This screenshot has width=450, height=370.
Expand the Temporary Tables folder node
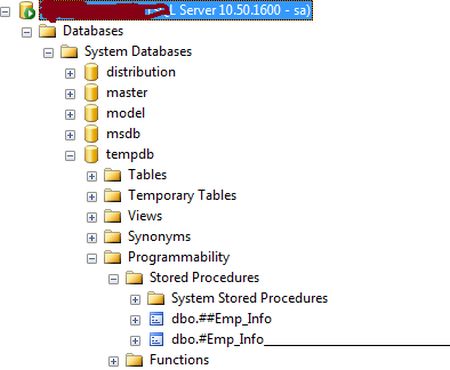92,197
